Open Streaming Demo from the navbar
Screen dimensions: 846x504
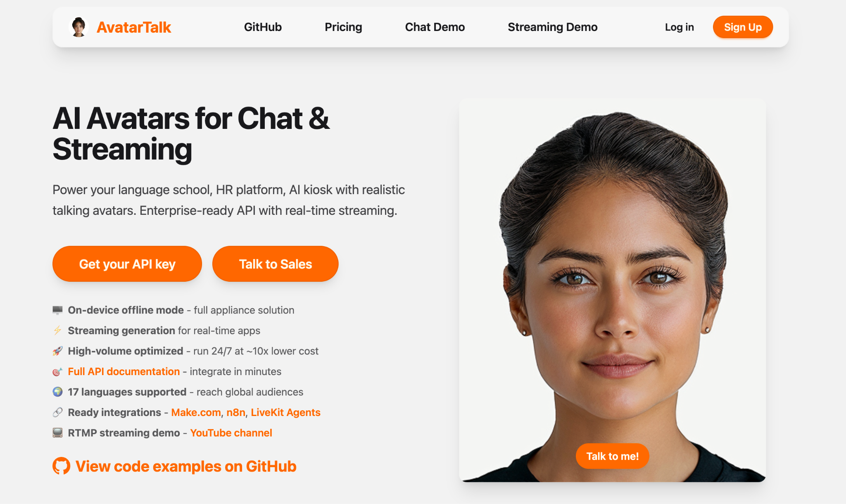point(553,27)
